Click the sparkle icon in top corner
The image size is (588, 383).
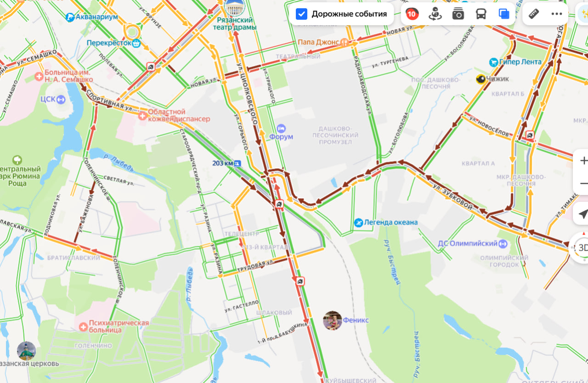tap(583, 14)
